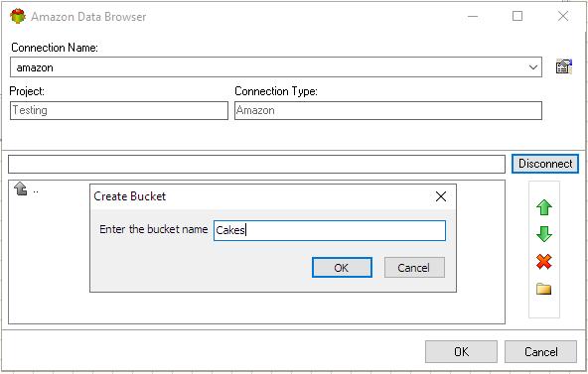The width and height of the screenshot is (588, 374).
Task: Click the Amazon Data Browser title bar icon
Action: [x=18, y=16]
